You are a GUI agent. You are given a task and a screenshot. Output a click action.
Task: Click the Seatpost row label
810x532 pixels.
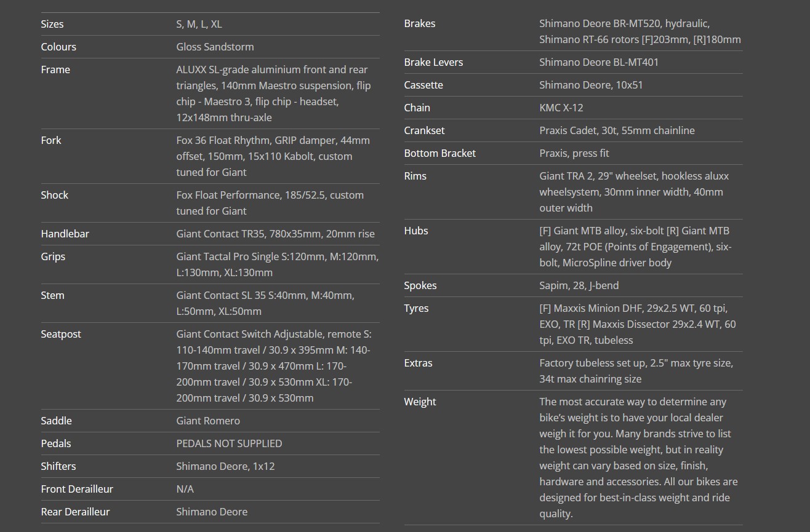coord(61,334)
